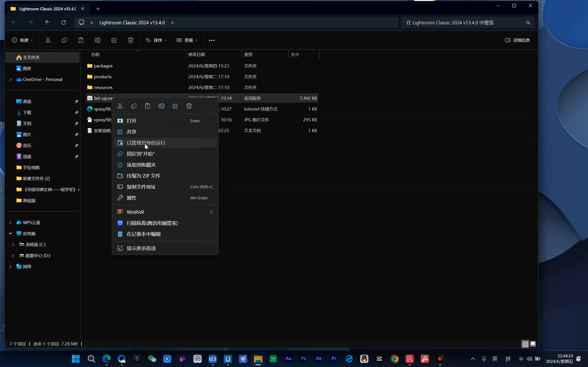Select 以管理员身份运行 in the context menu
Viewport: 588px width, 367px height.
pos(146,143)
